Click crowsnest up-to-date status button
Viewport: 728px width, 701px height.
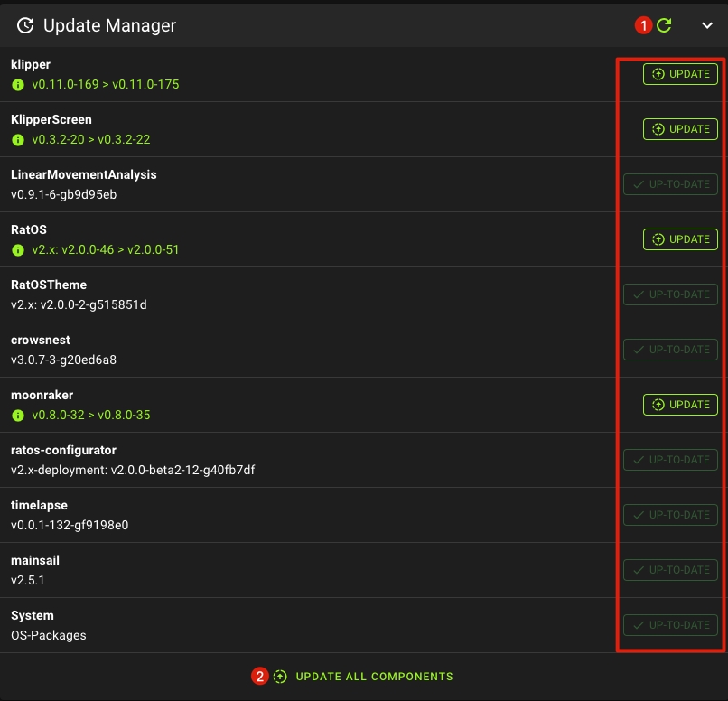[x=670, y=350]
